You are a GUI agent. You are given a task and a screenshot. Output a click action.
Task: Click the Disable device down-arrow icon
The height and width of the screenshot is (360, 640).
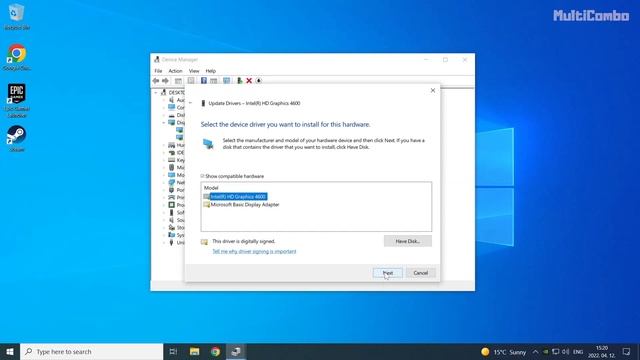259,81
